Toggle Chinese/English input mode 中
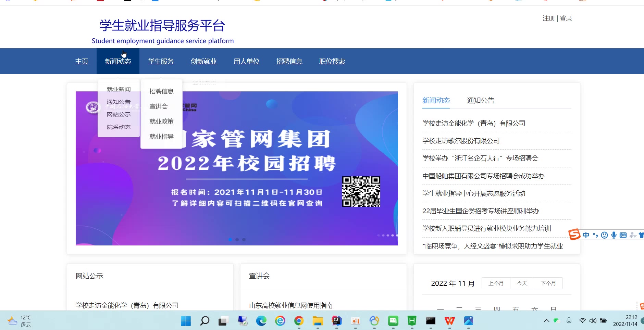The height and width of the screenshot is (330, 644). [586, 235]
